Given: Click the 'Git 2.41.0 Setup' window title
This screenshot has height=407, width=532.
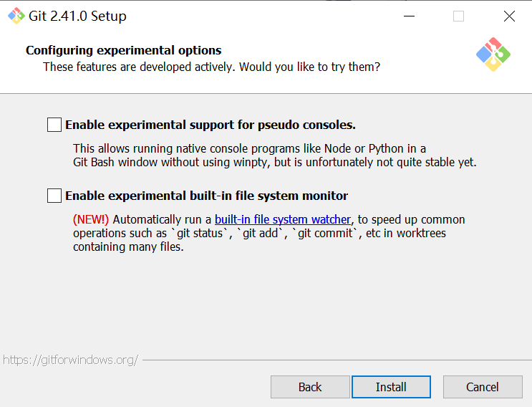Looking at the screenshot, I should 78,16.
